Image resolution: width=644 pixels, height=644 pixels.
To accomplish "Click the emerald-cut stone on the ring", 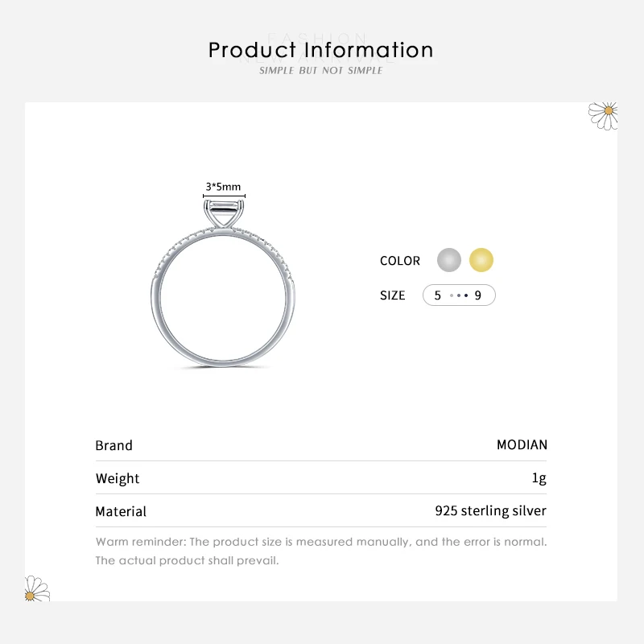I will pos(223,215).
